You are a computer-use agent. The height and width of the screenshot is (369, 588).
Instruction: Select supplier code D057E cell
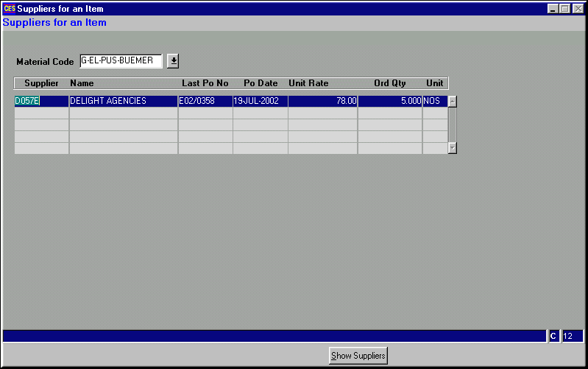point(41,101)
